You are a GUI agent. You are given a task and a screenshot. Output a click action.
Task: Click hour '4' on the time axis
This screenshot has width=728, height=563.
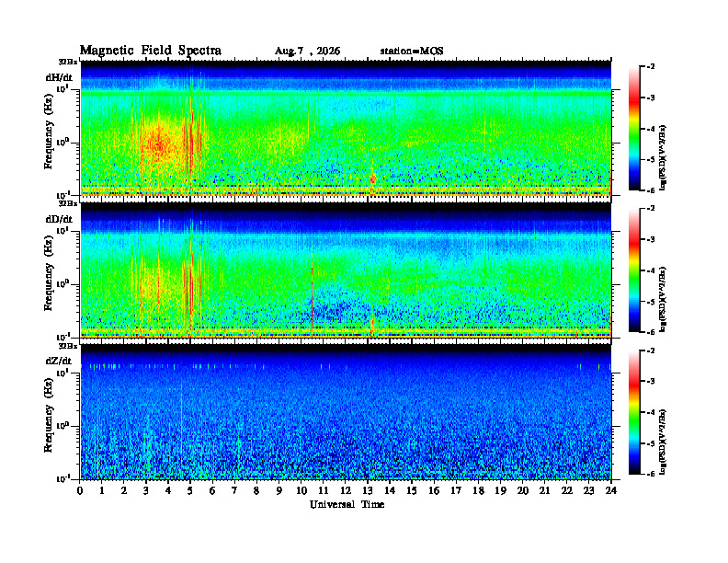pos(168,490)
